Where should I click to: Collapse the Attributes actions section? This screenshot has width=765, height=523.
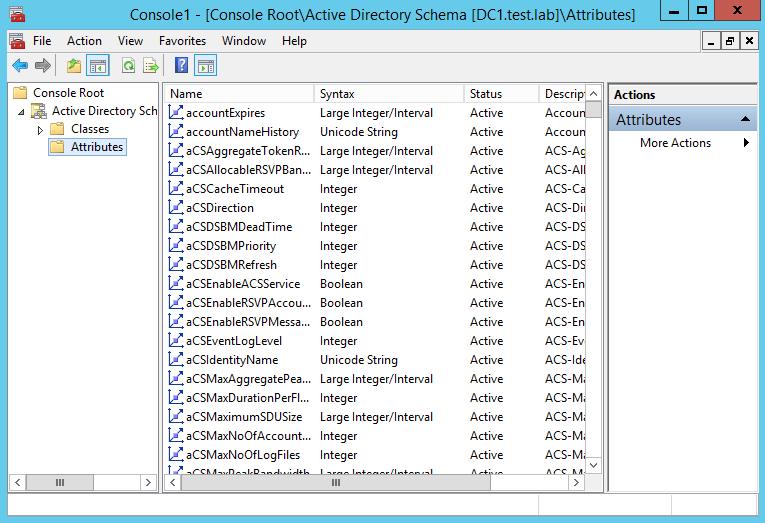pos(745,120)
